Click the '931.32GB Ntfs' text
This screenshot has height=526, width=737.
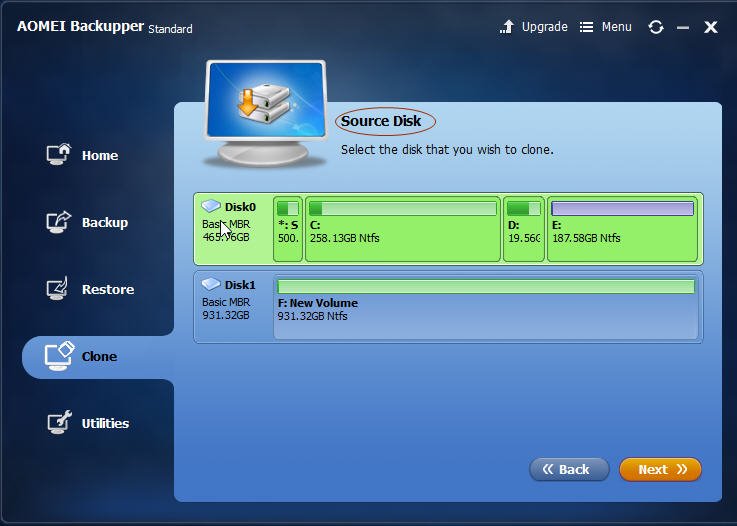point(312,316)
